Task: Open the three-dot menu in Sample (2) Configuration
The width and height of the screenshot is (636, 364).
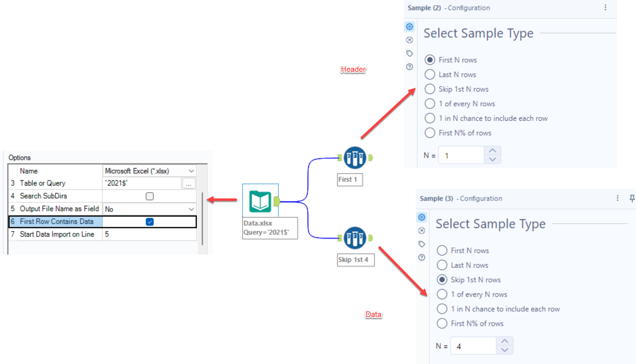Action: (x=605, y=8)
